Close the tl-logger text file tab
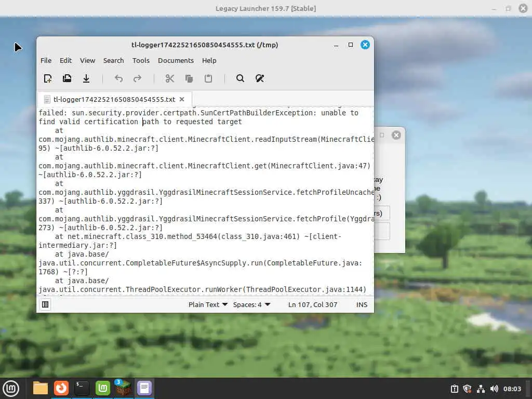Viewport: 532px width, 399px height. (182, 99)
